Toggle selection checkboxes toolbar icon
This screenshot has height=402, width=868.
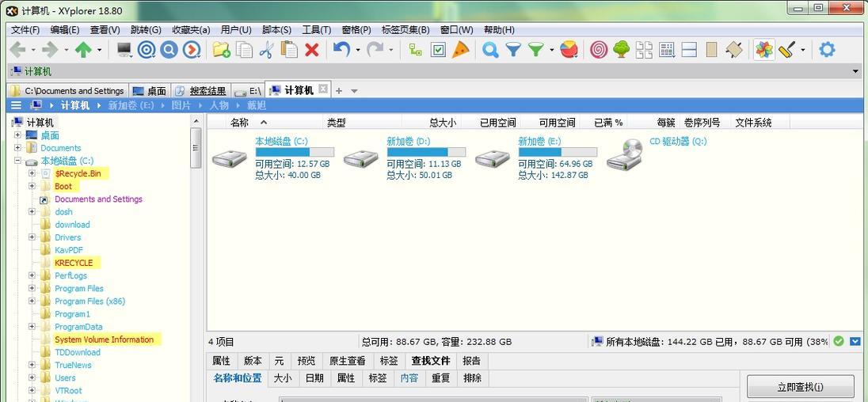[438, 50]
